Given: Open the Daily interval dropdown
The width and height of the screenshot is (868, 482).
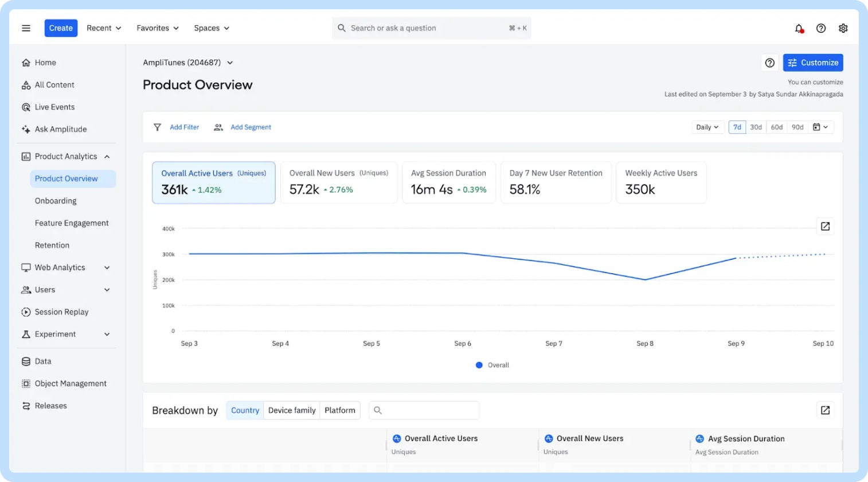Looking at the screenshot, I should point(707,127).
